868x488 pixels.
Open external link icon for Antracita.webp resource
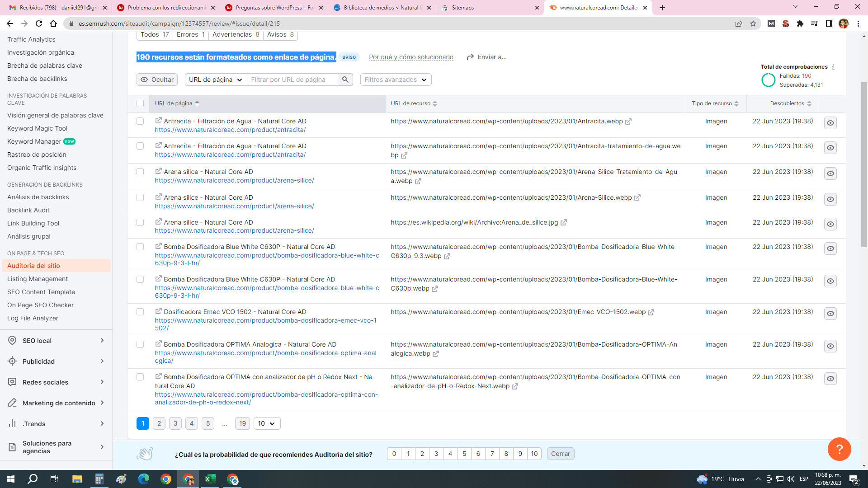pos(628,122)
